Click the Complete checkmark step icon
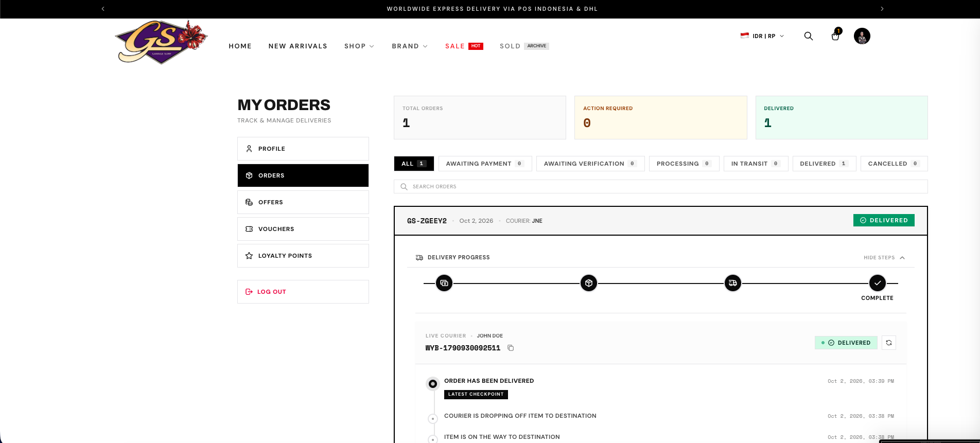The image size is (980, 443). click(x=878, y=283)
